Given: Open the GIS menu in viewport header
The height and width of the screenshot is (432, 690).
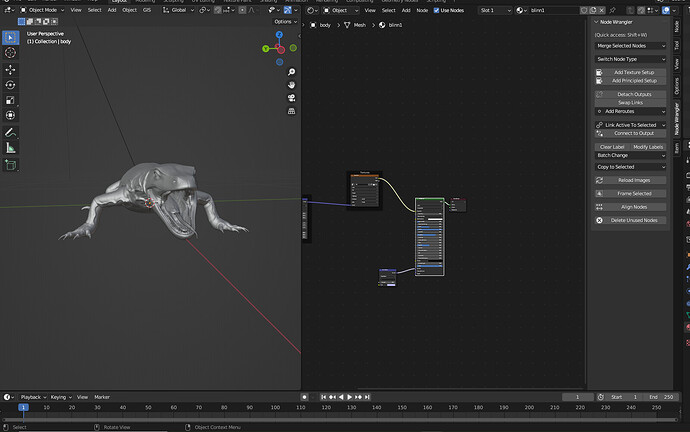Looking at the screenshot, I should tap(147, 10).
